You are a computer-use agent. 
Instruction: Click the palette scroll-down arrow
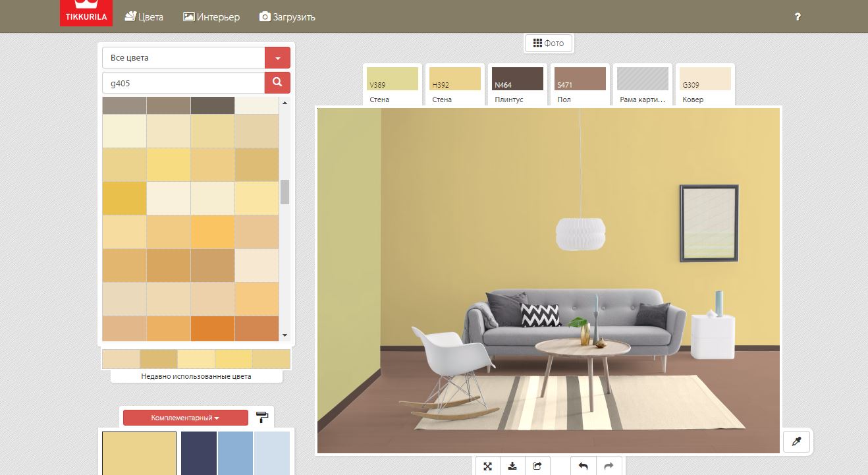click(x=285, y=335)
